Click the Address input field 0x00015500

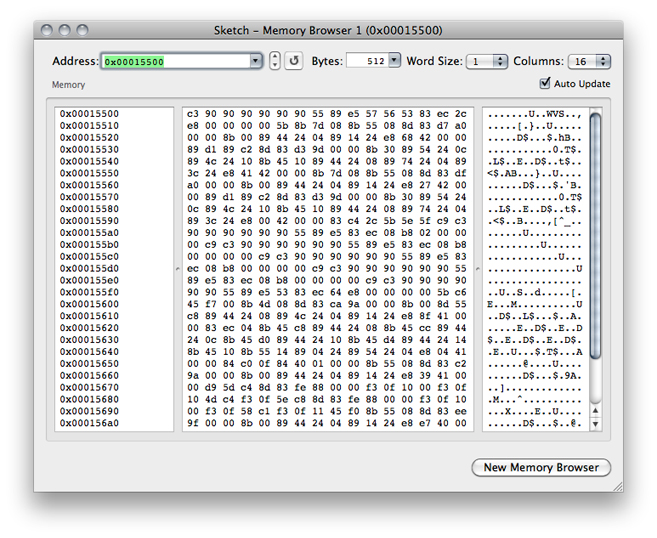[x=176, y=62]
